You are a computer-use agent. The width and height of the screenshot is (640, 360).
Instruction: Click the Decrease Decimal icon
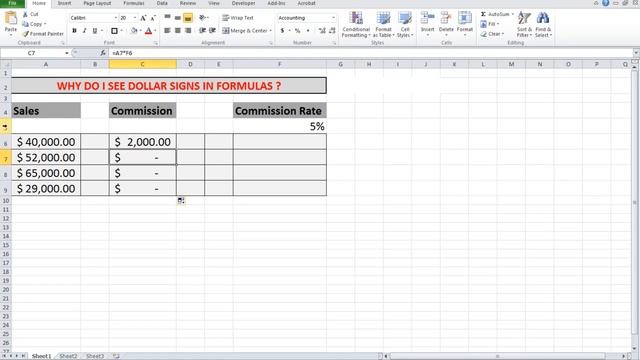(x=332, y=31)
